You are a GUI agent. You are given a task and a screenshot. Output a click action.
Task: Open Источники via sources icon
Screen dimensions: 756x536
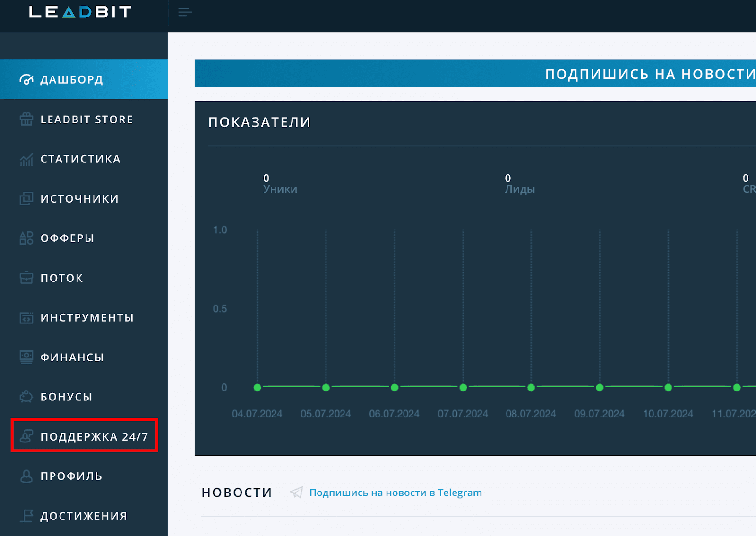pos(26,198)
